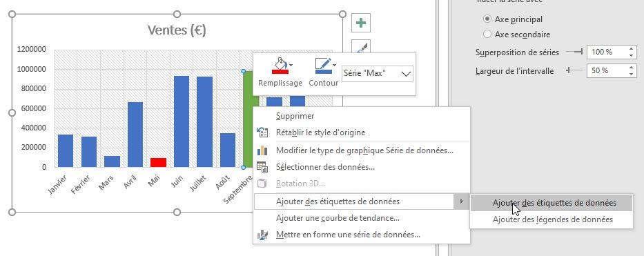This screenshot has width=644, height=256.
Task: Click the bottom-center chart resize handle
Action: (x=177, y=212)
